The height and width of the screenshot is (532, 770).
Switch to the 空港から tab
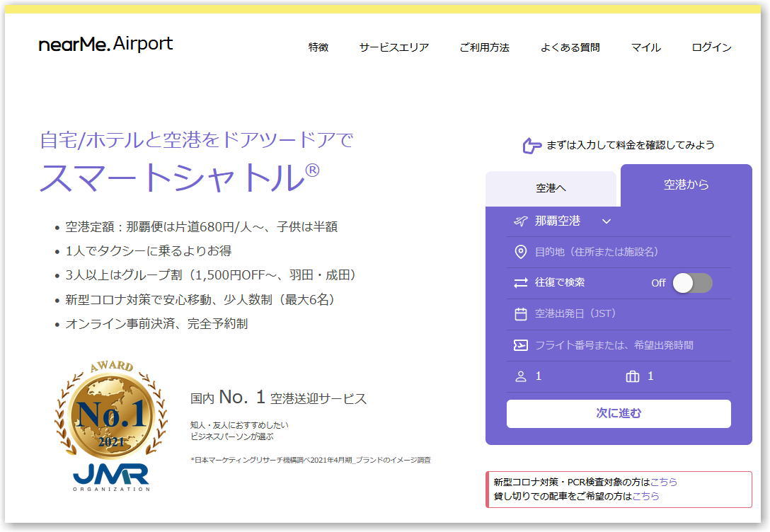(686, 185)
